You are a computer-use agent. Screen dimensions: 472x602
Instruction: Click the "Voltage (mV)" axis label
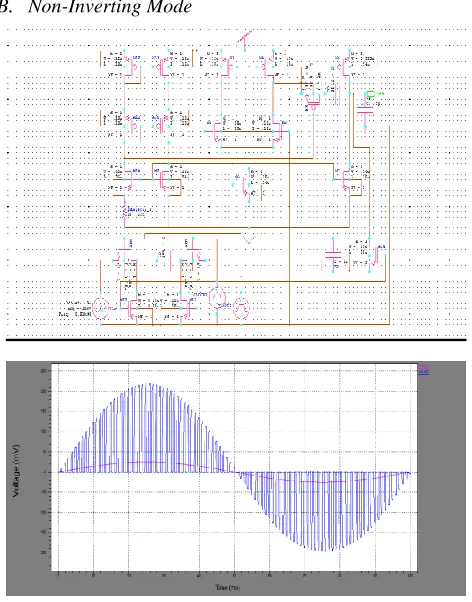pos(16,471)
